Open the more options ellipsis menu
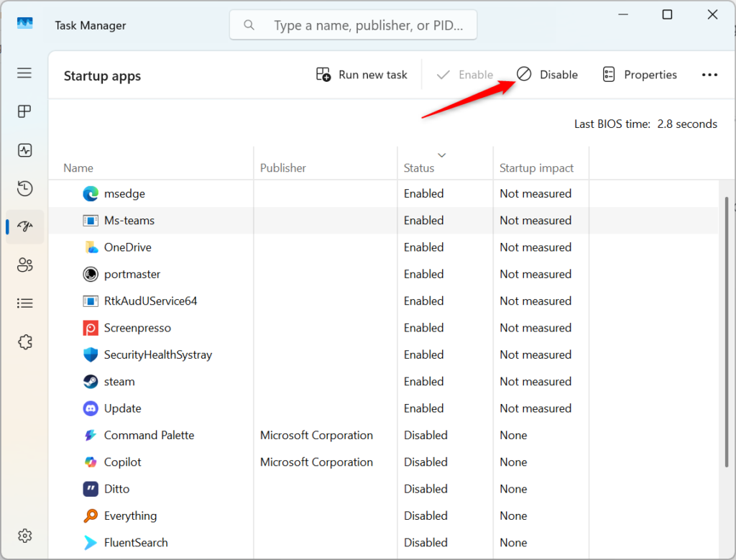The width and height of the screenshot is (736, 560). pos(709,74)
